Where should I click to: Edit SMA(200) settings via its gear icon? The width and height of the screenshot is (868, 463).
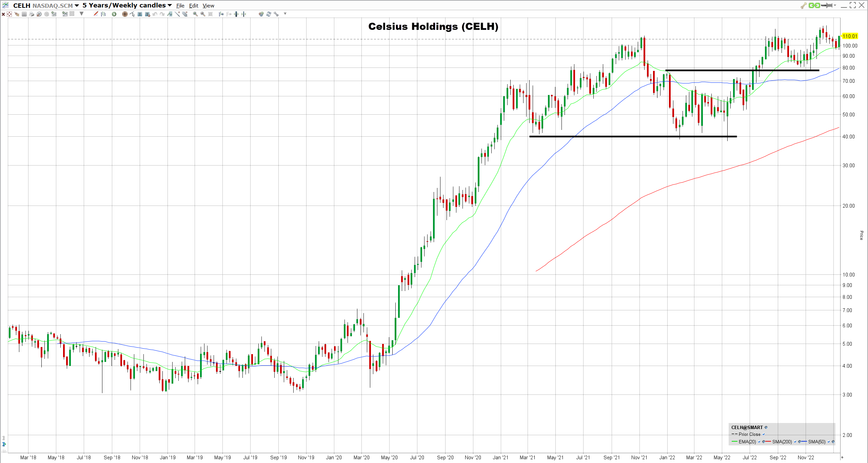click(800, 442)
